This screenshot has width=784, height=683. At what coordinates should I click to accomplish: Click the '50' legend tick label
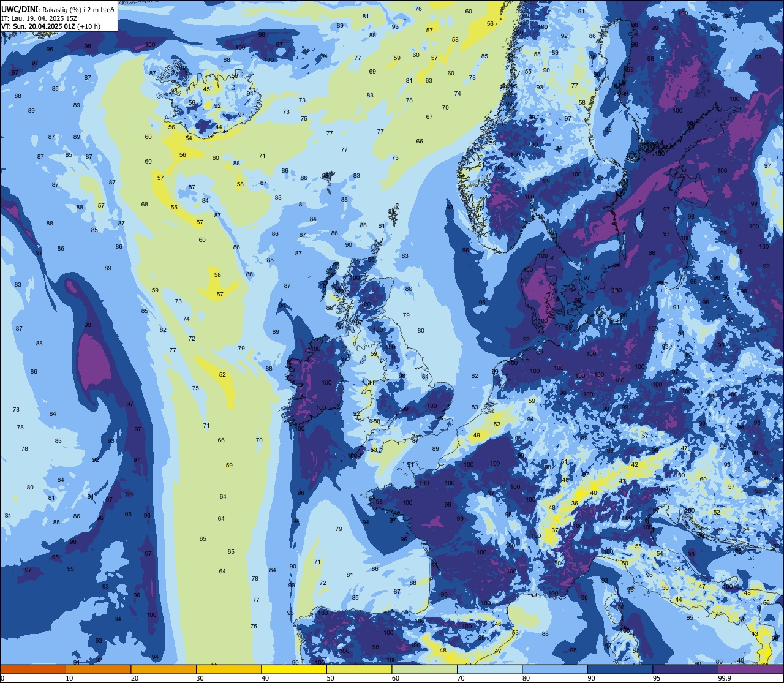pyautogui.click(x=330, y=678)
